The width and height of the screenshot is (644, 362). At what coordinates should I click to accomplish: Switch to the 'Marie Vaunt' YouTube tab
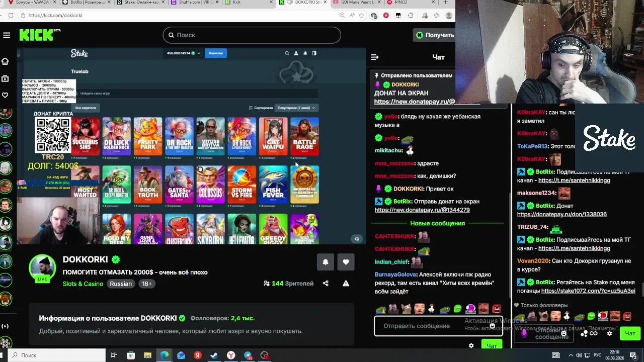[x=357, y=3]
